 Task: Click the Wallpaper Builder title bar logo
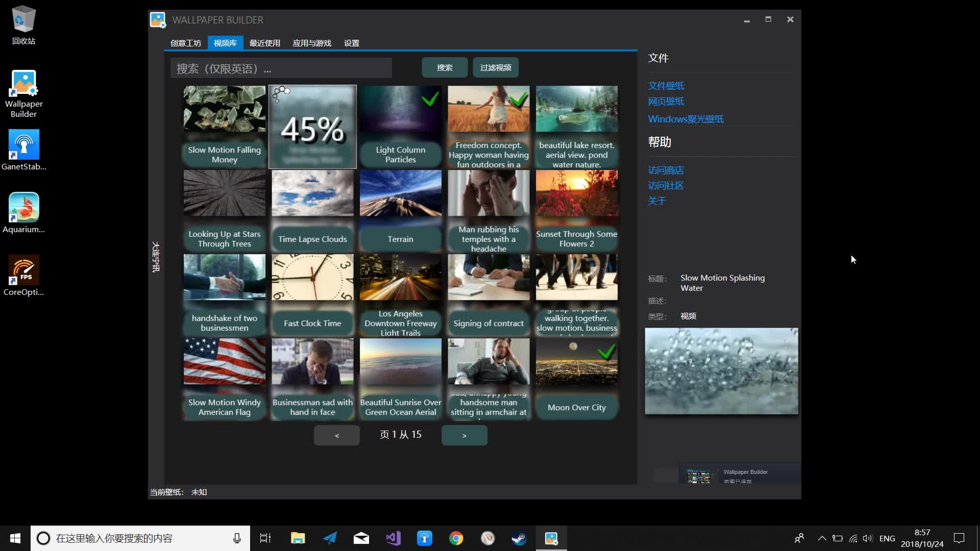[158, 20]
